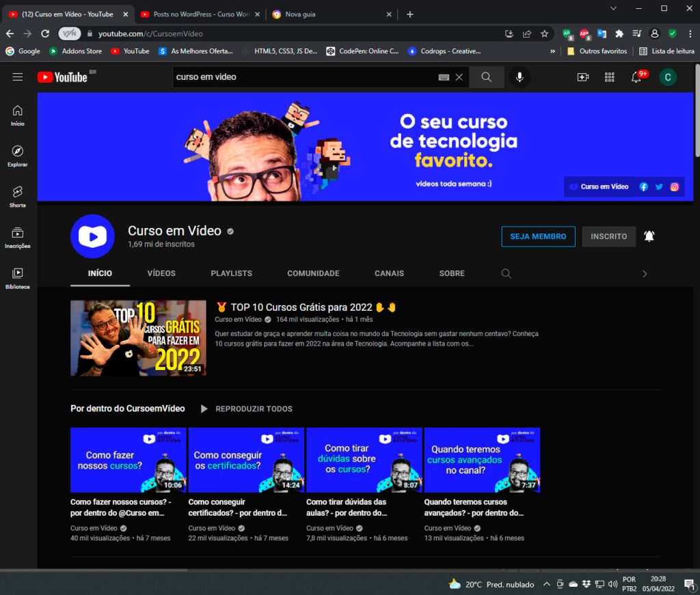The width and height of the screenshot is (700, 595).
Task: Open Como conseguir certificados video title
Action: coord(238,508)
